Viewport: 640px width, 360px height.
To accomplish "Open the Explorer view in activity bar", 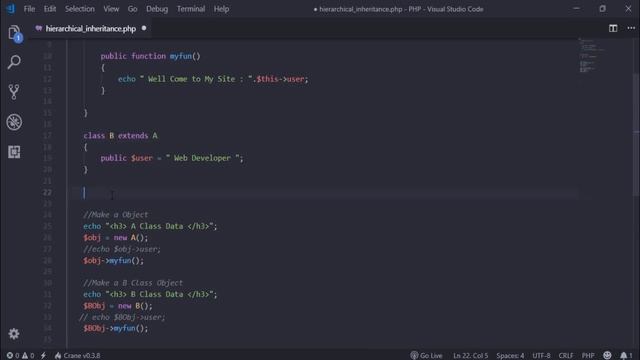I will coord(14,33).
